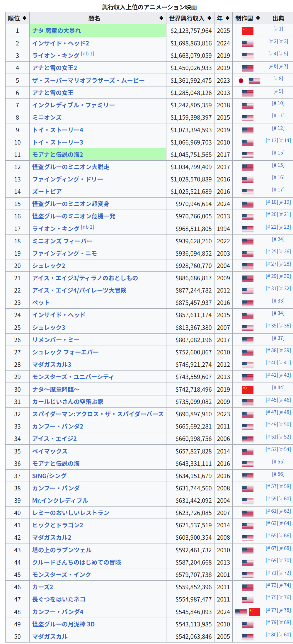Click the US flag in row 50
Image resolution: width=293 pixels, height=644 pixels.
pyautogui.click(x=248, y=637)
